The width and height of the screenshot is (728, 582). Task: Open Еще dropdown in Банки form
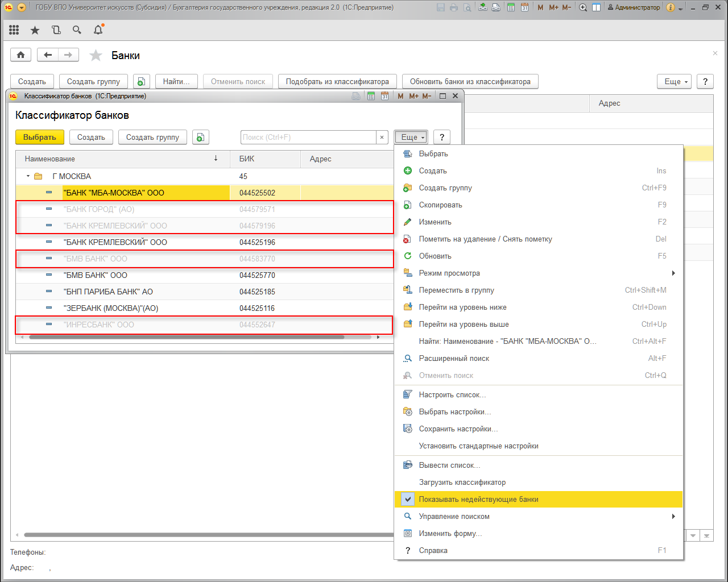[674, 81]
